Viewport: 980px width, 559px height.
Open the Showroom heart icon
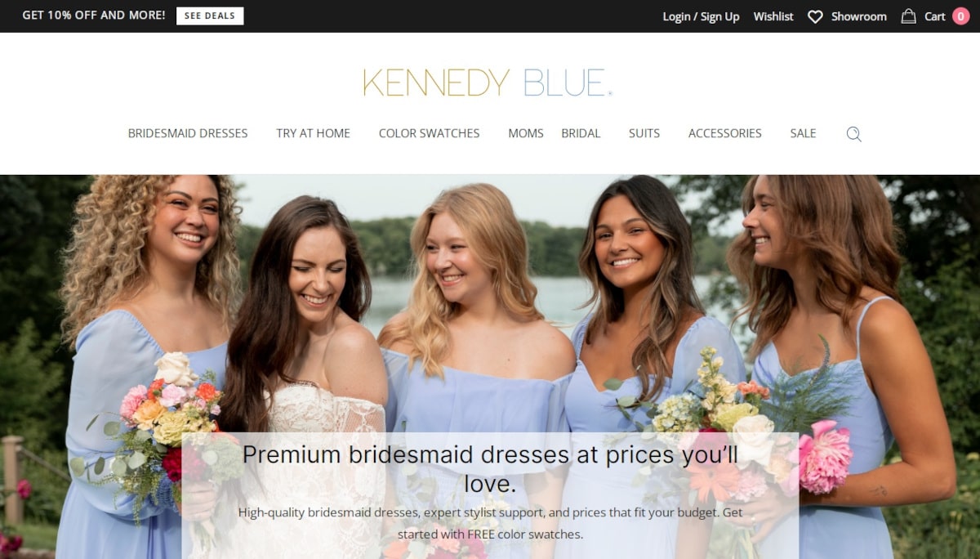click(815, 16)
